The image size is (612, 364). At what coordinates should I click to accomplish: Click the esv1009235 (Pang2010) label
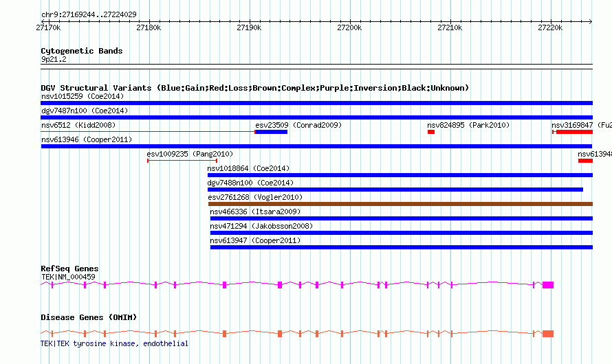coord(190,154)
